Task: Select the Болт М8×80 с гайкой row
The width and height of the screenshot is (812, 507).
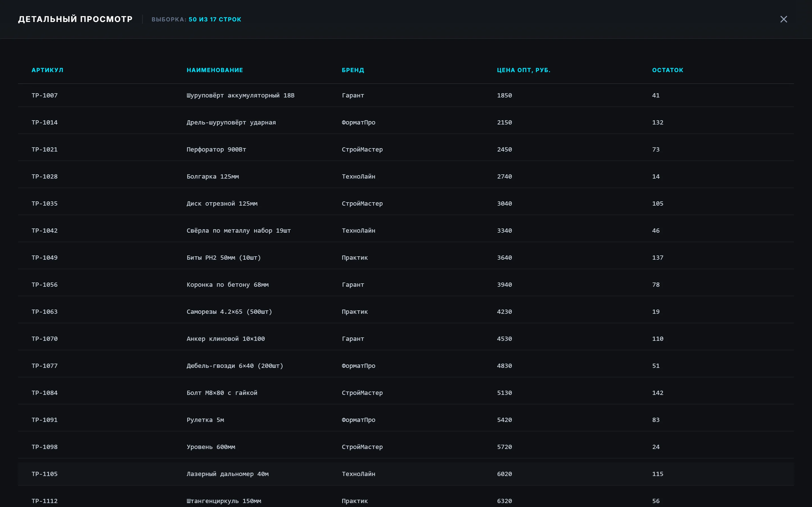Action: pyautogui.click(x=406, y=393)
